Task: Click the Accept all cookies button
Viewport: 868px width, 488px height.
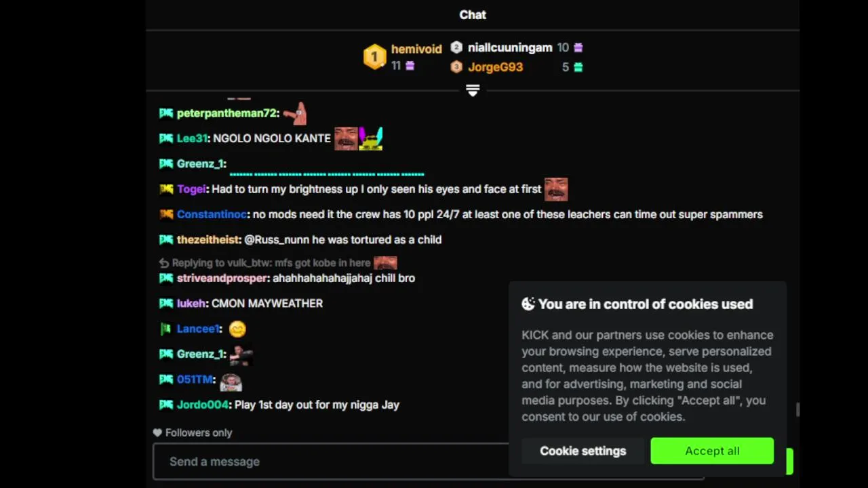Action: tap(712, 451)
